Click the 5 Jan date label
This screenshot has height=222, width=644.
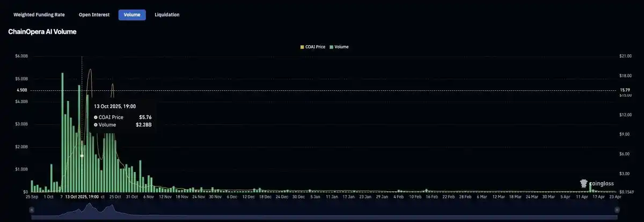tap(316, 197)
